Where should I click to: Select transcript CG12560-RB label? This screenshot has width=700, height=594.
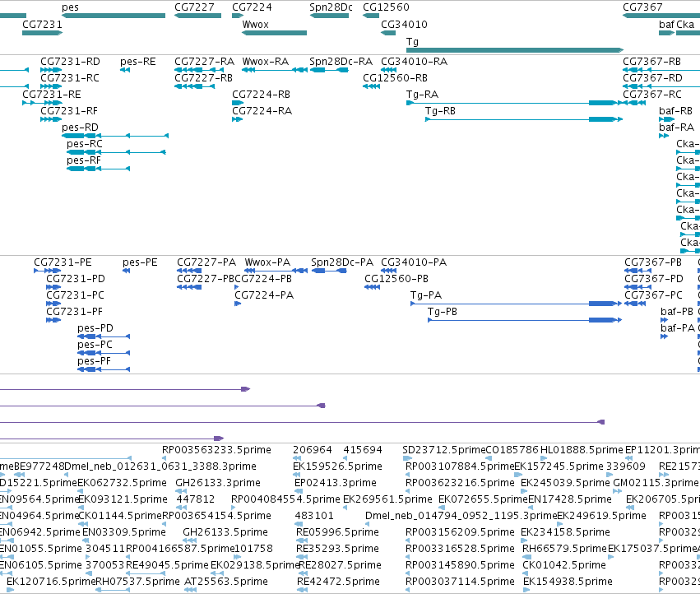[x=395, y=78]
